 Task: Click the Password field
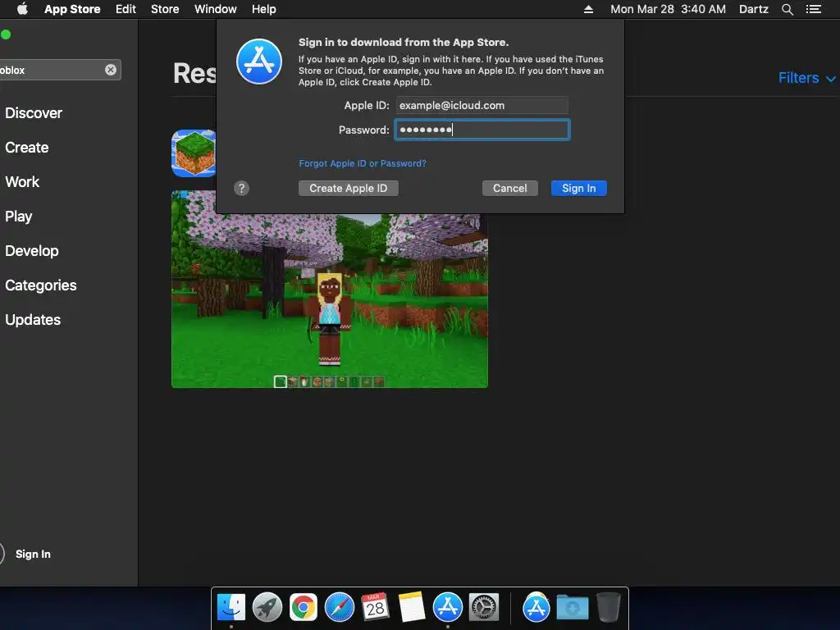pyautogui.click(x=482, y=130)
